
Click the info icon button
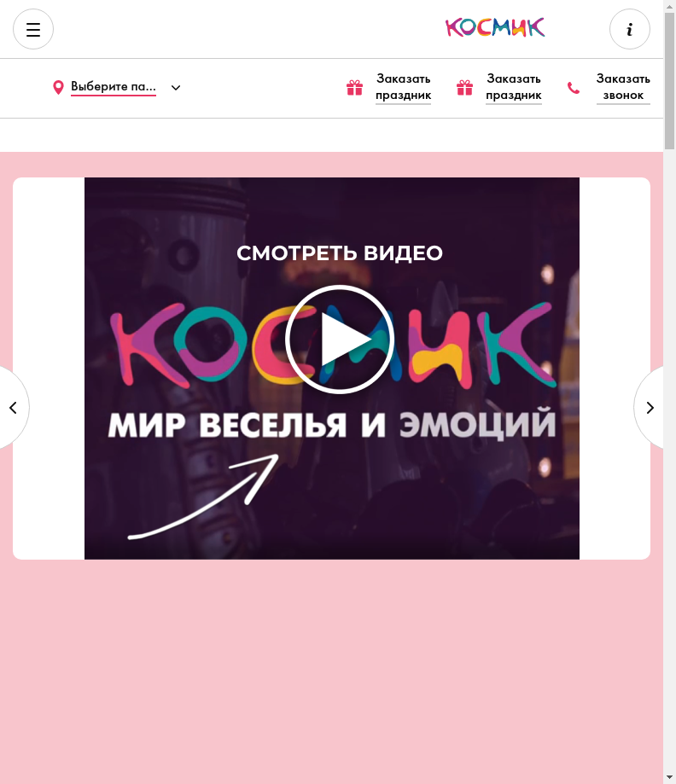click(x=629, y=29)
